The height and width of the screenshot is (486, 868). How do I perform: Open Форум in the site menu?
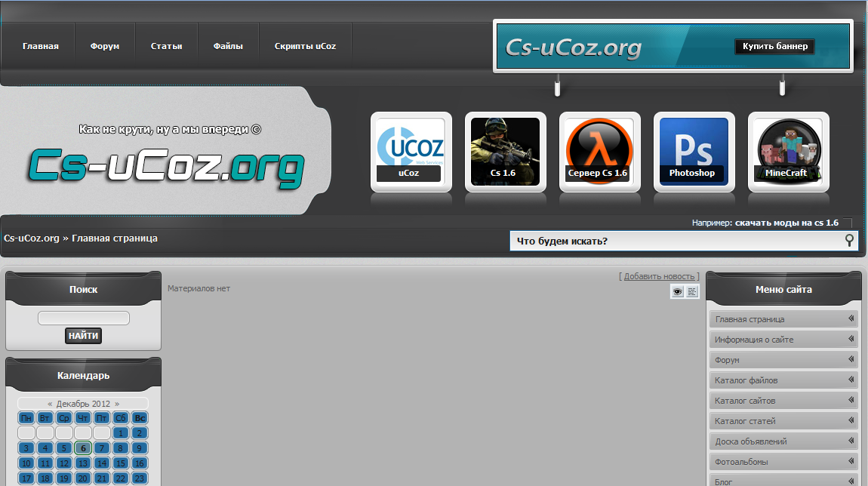(x=783, y=360)
